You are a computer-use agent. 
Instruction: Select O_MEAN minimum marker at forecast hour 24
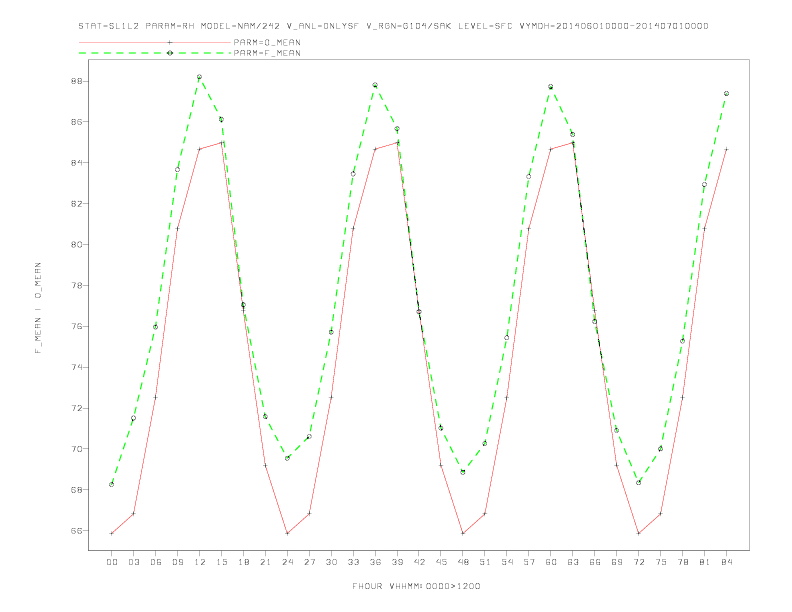(287, 533)
